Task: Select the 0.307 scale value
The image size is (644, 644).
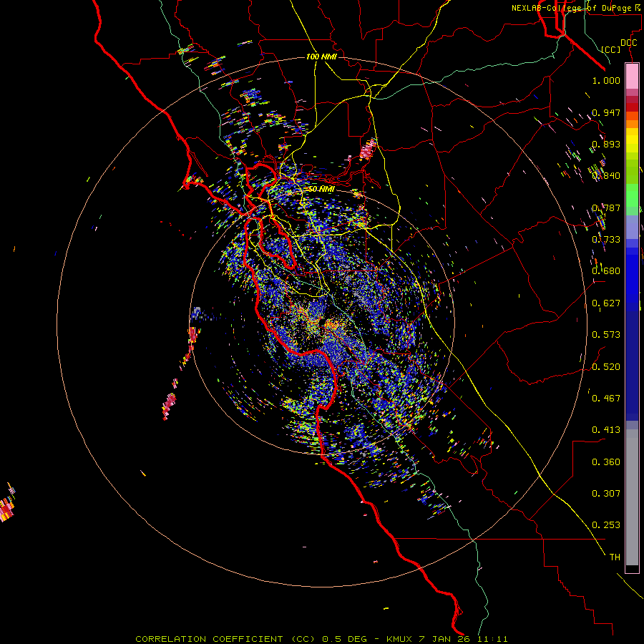Action: pyautogui.click(x=606, y=494)
